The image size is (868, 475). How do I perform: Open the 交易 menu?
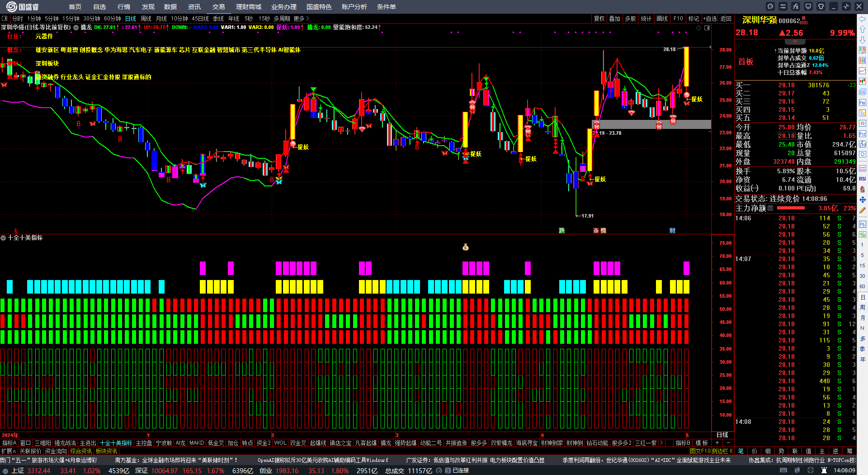pos(219,7)
